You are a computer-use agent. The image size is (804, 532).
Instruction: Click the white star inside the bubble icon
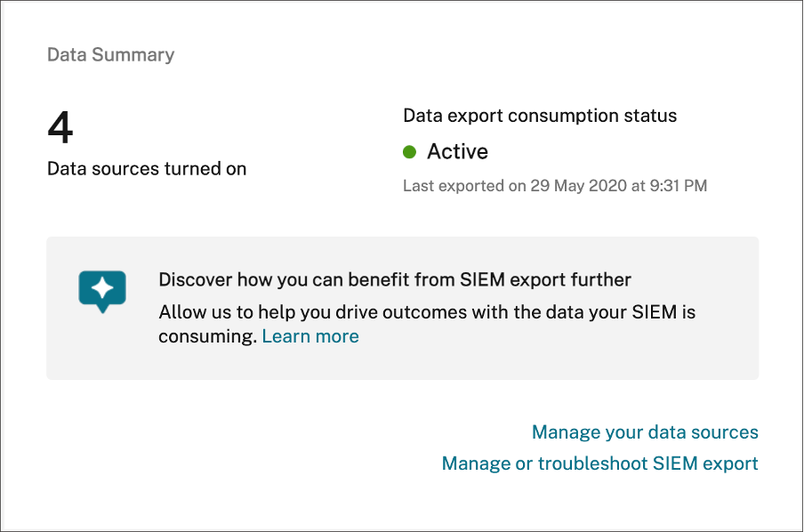point(102,287)
